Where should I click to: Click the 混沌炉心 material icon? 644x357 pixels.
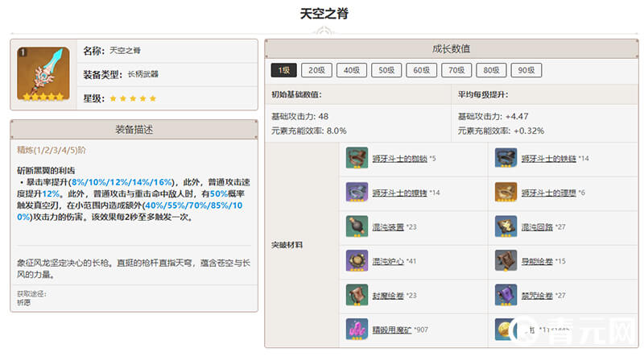[x=357, y=261]
